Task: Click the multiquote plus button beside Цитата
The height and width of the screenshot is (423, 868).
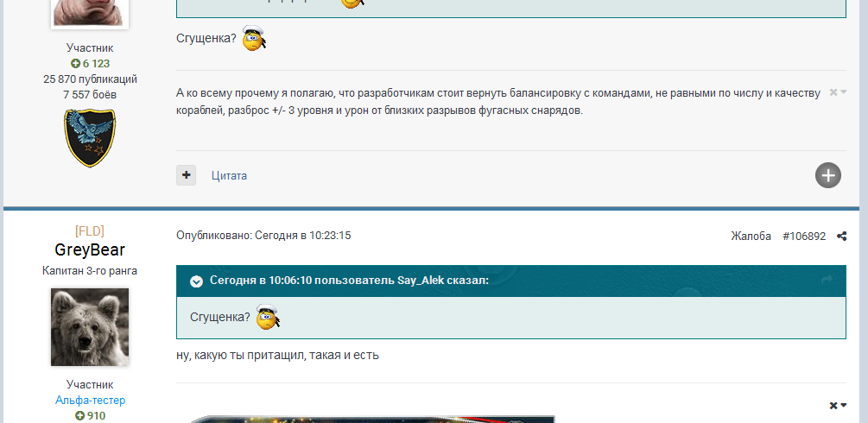Action: click(187, 175)
